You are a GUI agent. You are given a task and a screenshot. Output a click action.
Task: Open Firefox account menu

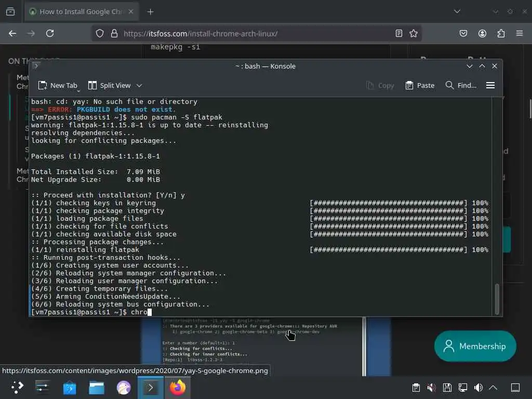pyautogui.click(x=483, y=33)
